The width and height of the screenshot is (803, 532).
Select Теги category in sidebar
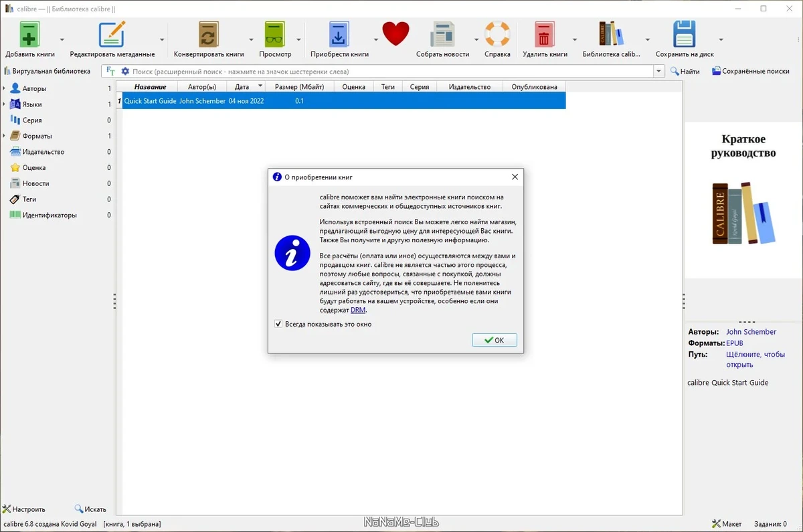(x=29, y=199)
